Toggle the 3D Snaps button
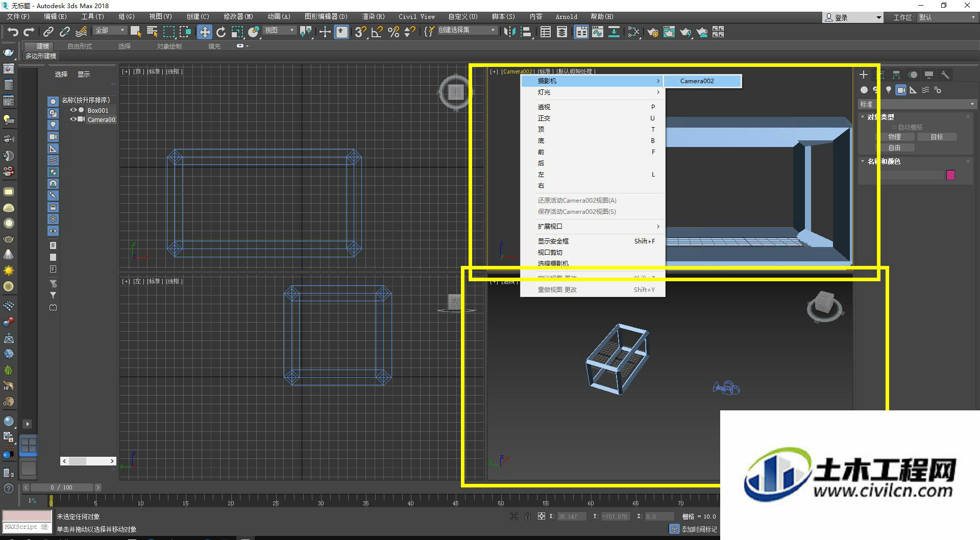The width and height of the screenshot is (980, 540). [361, 32]
